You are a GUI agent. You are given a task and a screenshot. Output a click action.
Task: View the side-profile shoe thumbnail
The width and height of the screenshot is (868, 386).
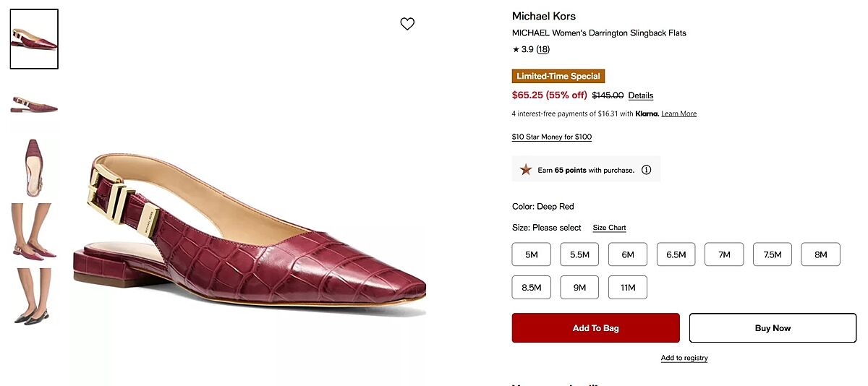[34, 104]
